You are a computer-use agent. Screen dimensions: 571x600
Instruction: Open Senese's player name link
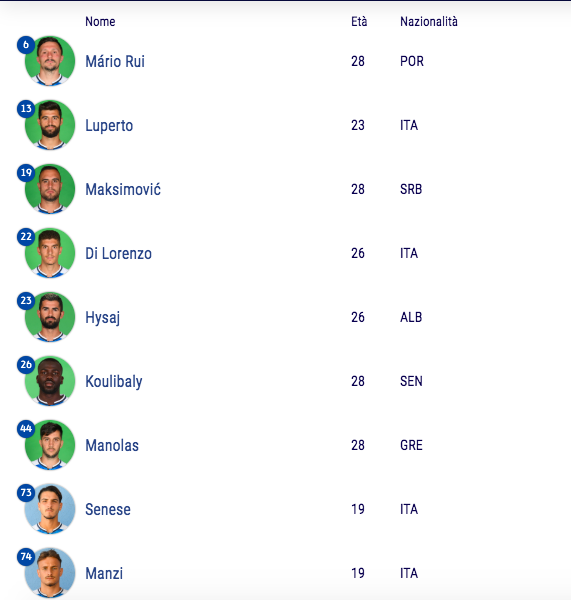(x=108, y=509)
